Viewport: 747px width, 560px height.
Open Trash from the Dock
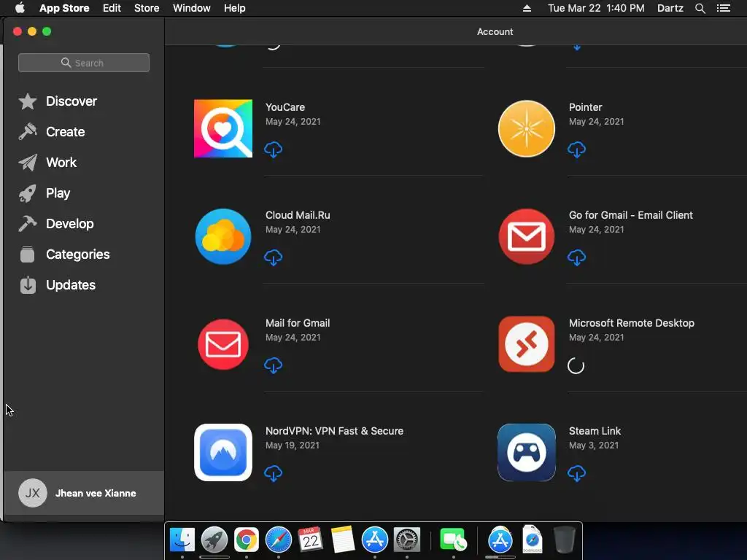[565, 540]
